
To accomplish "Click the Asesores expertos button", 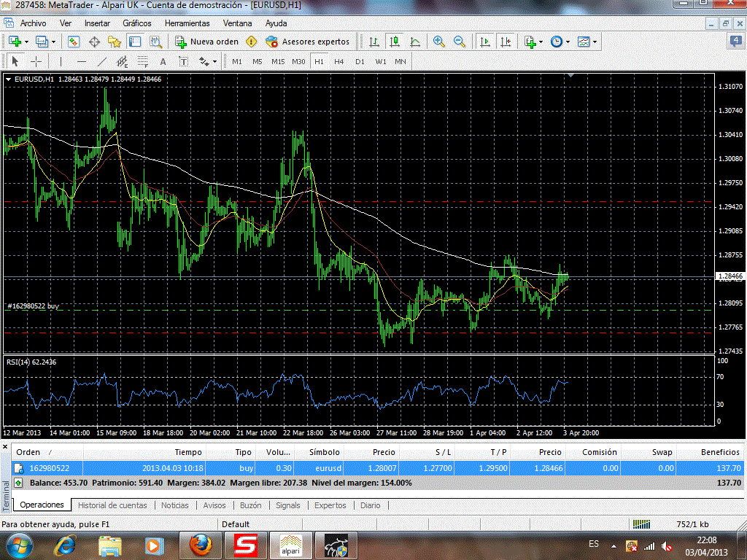I will tap(308, 42).
